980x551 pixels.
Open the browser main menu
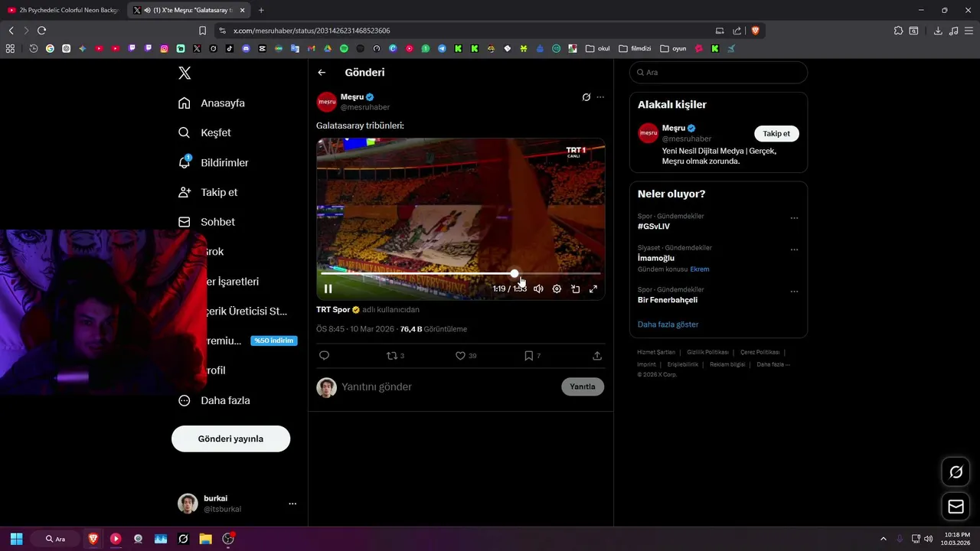[x=969, y=31]
